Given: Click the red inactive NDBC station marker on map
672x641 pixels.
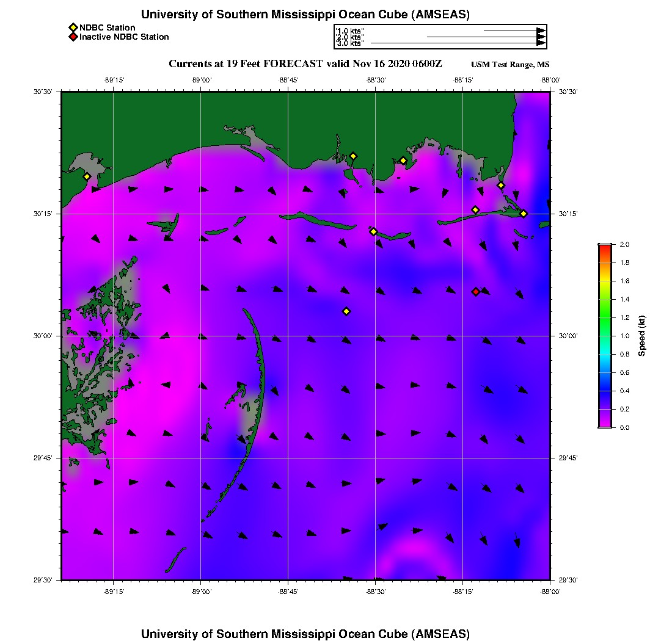Looking at the screenshot, I should tap(476, 292).
